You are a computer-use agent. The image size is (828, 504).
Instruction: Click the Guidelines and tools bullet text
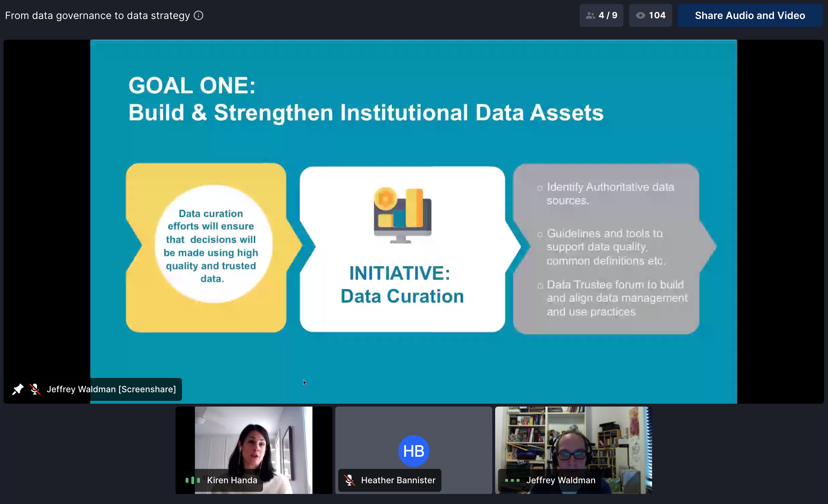pos(606,247)
